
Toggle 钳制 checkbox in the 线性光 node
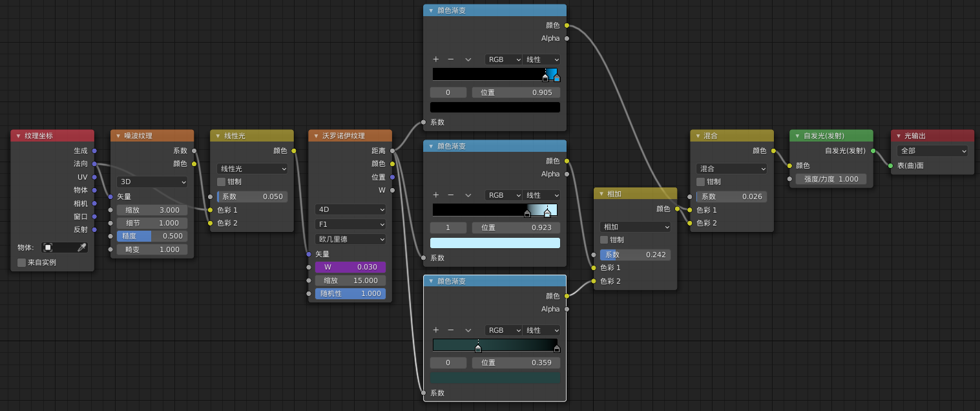222,182
